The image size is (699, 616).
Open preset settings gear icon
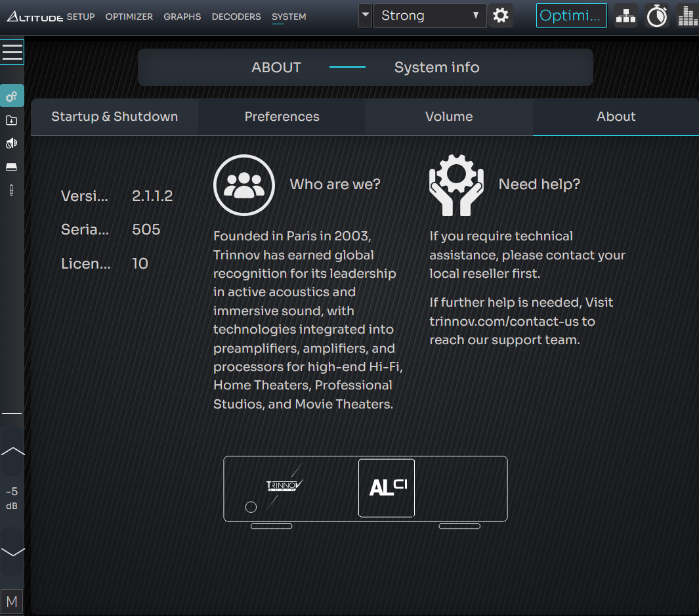(501, 16)
